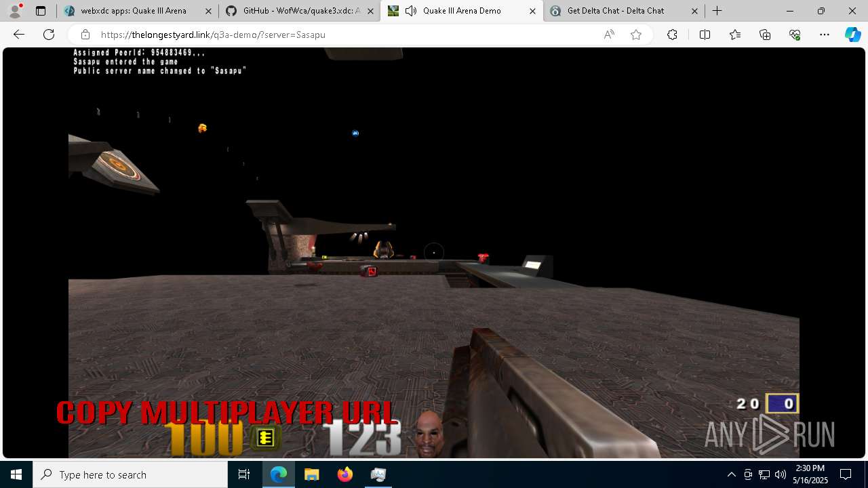Click "Assigned PeerId" console message

(x=139, y=53)
